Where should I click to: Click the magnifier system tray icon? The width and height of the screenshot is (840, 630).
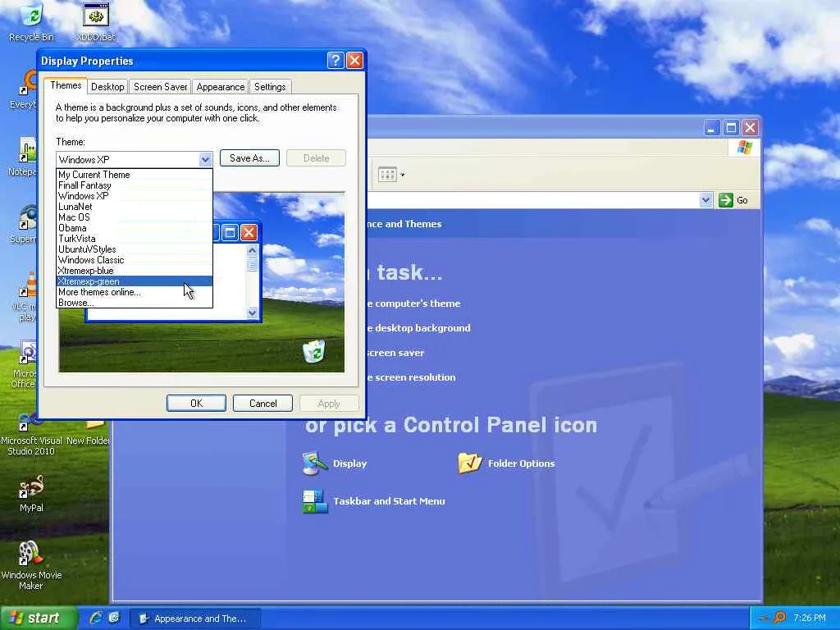coord(780,618)
